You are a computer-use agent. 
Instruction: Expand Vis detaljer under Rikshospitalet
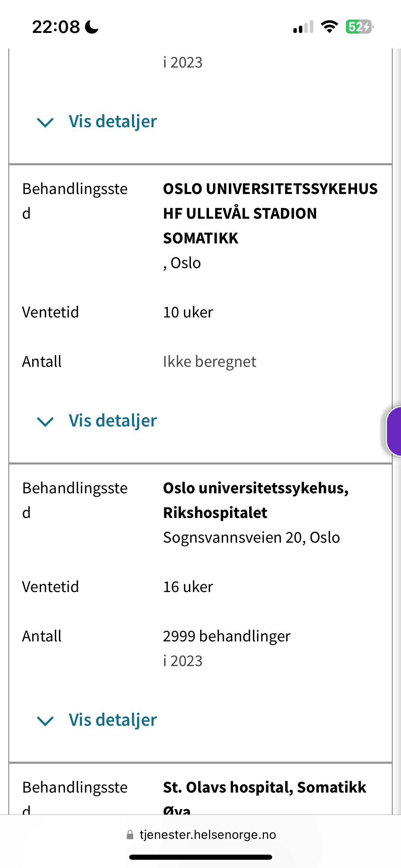click(113, 720)
